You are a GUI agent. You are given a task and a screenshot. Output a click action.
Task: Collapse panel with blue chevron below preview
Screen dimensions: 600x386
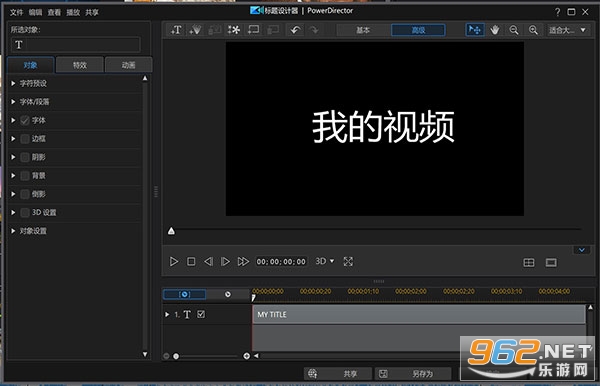pyautogui.click(x=582, y=250)
